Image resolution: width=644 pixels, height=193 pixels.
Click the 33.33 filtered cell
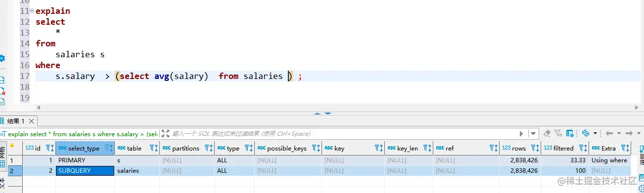coord(565,160)
